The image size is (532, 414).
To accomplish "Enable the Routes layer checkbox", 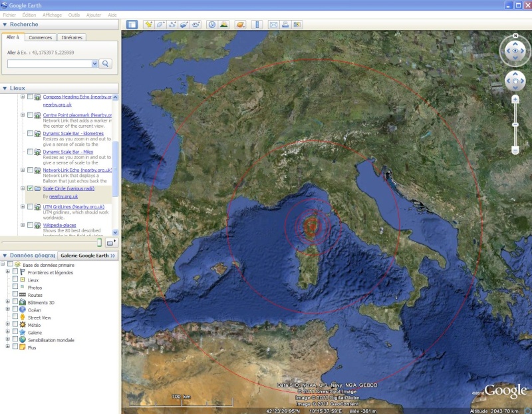I will (x=15, y=294).
